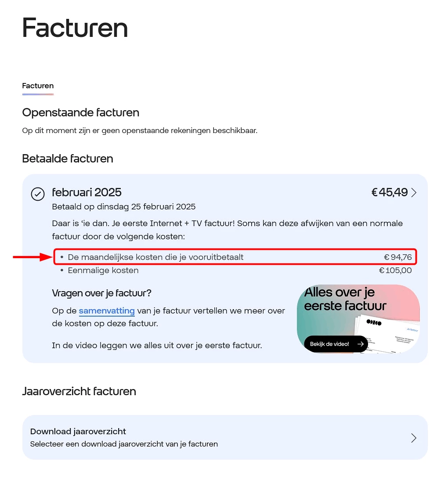
Task: Open the Download jaaroverzicht chevron arrow
Action: [x=413, y=438]
